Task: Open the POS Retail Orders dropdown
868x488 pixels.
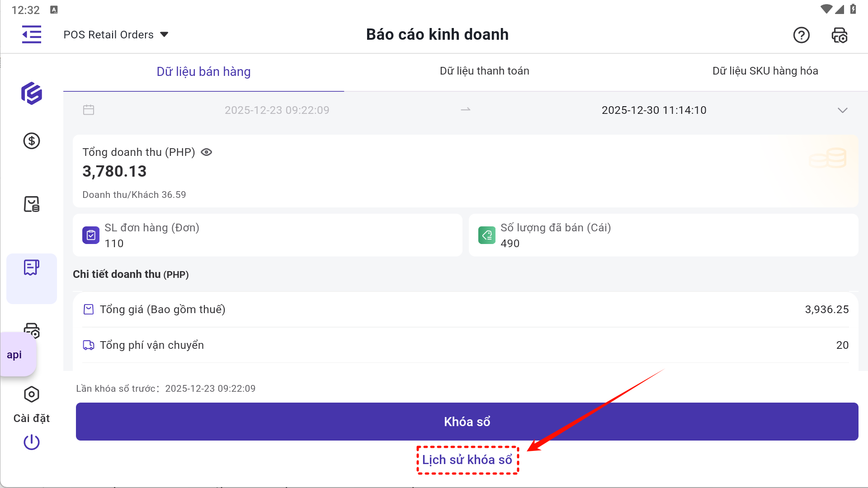Action: (116, 35)
